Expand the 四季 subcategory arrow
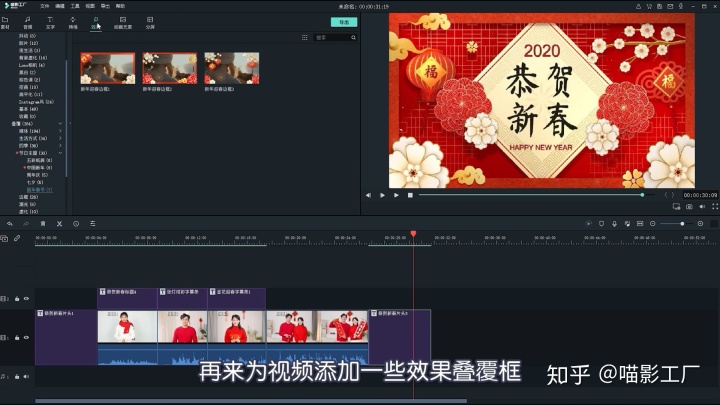The width and height of the screenshot is (720, 405). [60, 146]
